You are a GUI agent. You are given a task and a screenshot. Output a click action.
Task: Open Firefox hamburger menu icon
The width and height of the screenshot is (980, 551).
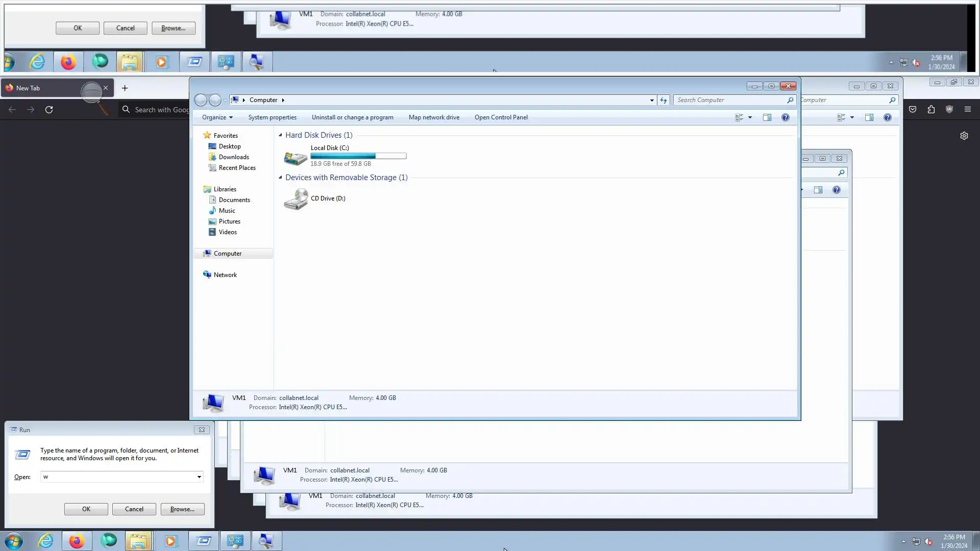(x=967, y=109)
